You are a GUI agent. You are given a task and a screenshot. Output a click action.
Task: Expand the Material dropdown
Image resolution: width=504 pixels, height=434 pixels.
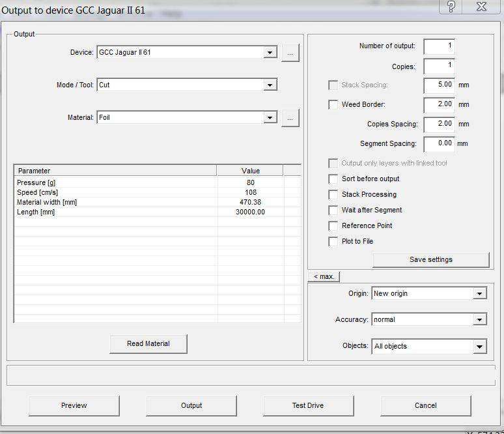pyautogui.click(x=270, y=117)
